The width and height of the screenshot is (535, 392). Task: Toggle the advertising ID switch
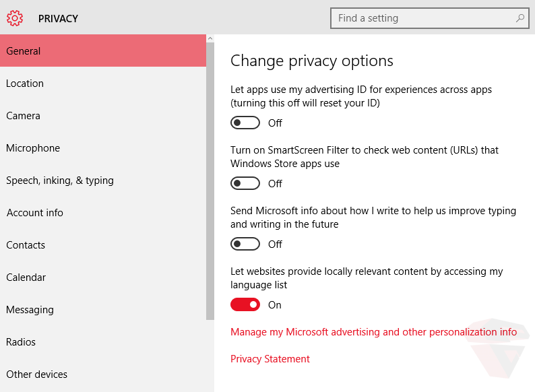245,123
